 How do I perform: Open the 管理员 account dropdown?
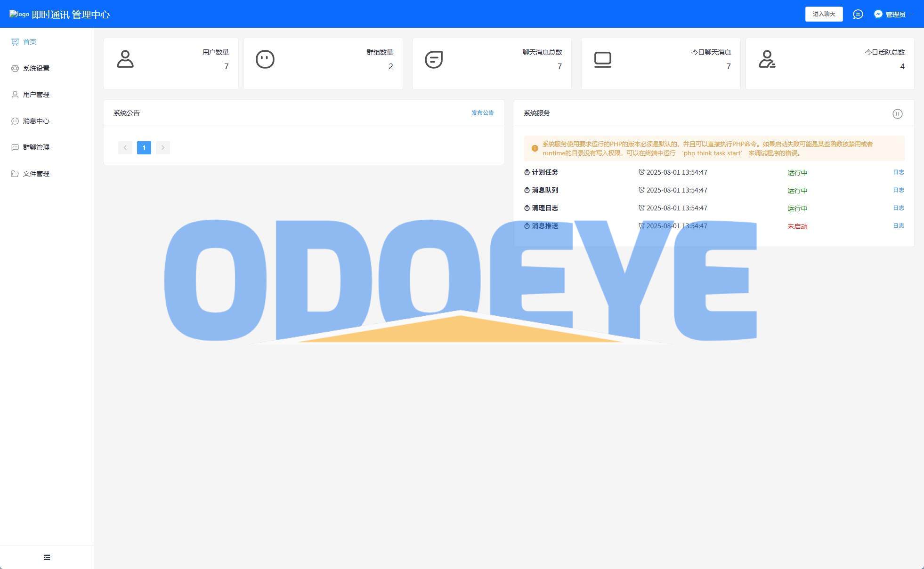[894, 15]
